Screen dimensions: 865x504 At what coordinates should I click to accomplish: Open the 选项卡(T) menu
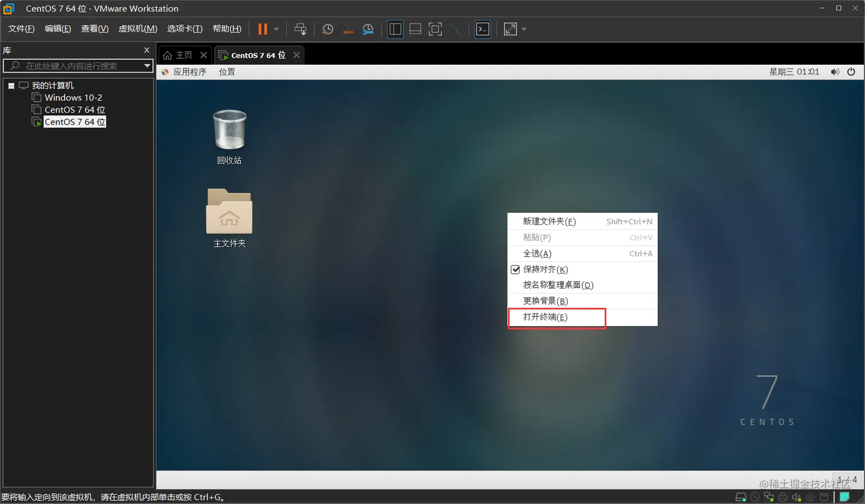[185, 29]
